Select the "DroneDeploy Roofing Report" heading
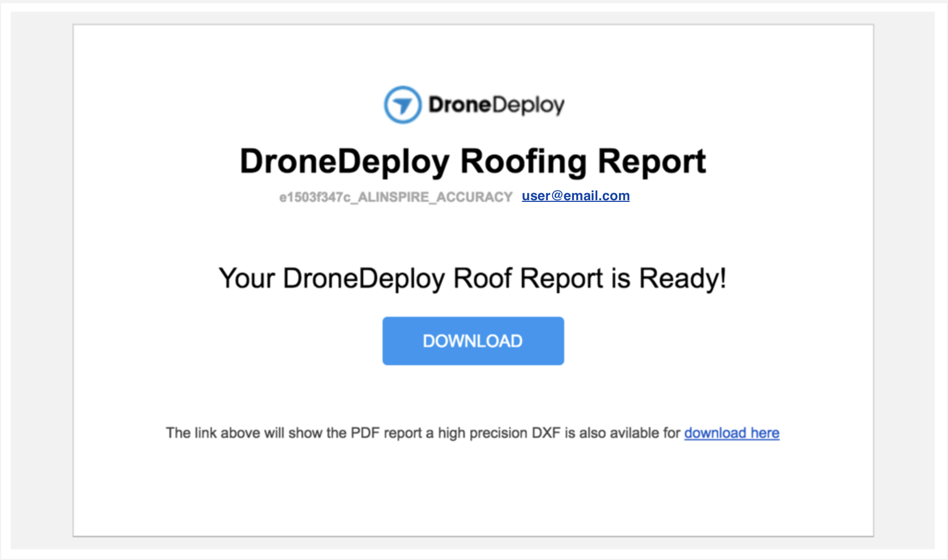The width and height of the screenshot is (948, 560). (x=473, y=162)
